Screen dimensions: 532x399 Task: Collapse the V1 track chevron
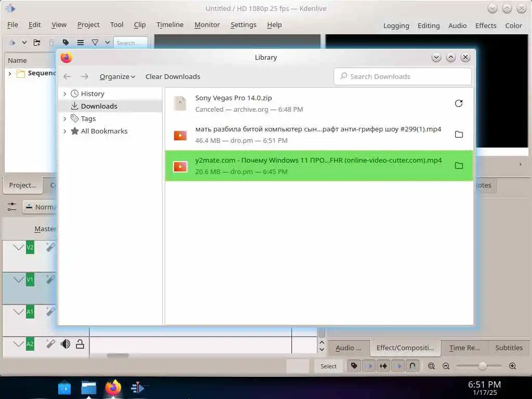18,279
